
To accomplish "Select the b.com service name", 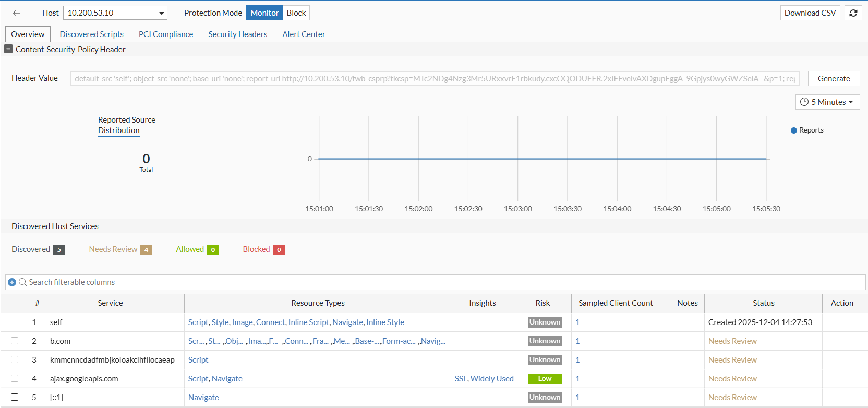I will click(x=60, y=341).
